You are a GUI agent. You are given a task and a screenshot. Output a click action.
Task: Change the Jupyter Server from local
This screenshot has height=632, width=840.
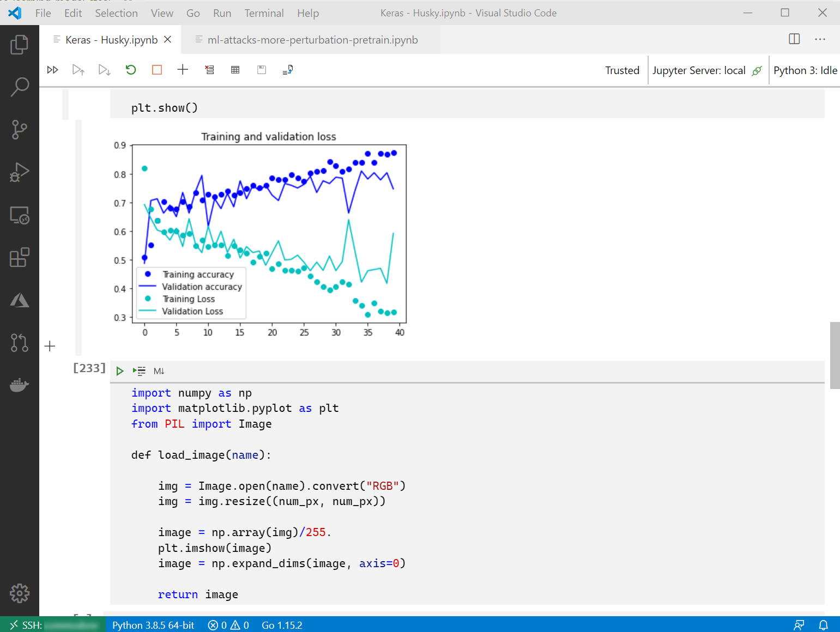point(707,70)
